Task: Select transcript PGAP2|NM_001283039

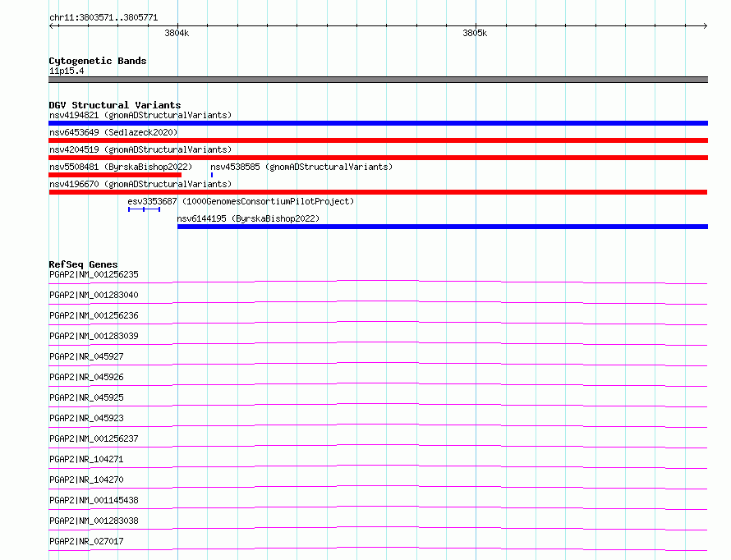Action: coord(94,336)
